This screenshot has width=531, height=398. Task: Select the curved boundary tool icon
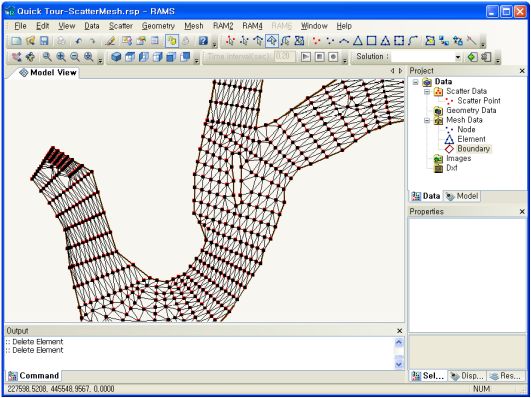coord(413,41)
